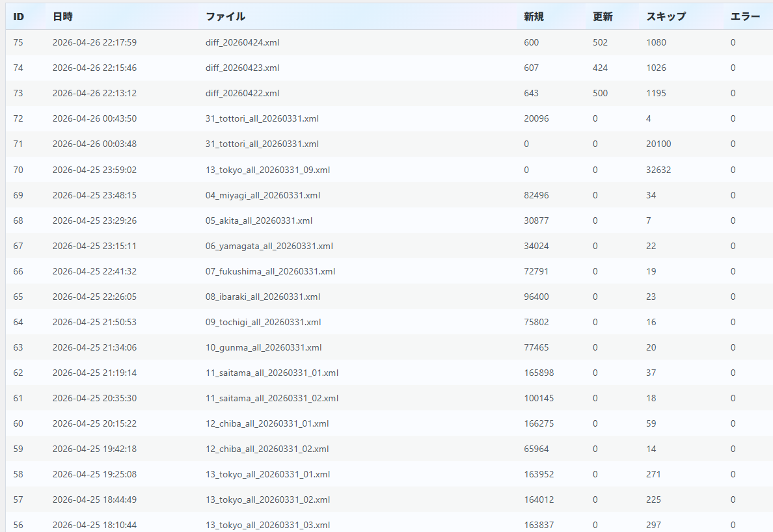This screenshot has height=532, width=773.
Task: Click skip count value 1195
Action: coord(656,93)
